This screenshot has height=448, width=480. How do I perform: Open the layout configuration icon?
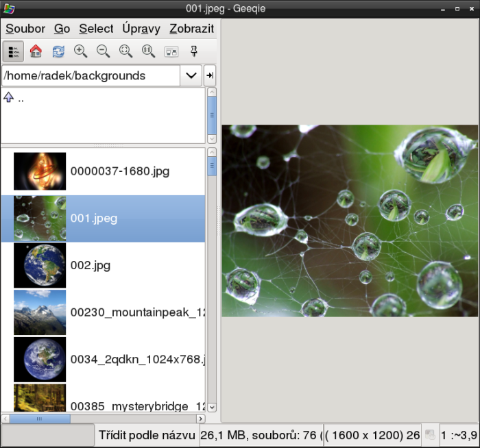(x=171, y=51)
